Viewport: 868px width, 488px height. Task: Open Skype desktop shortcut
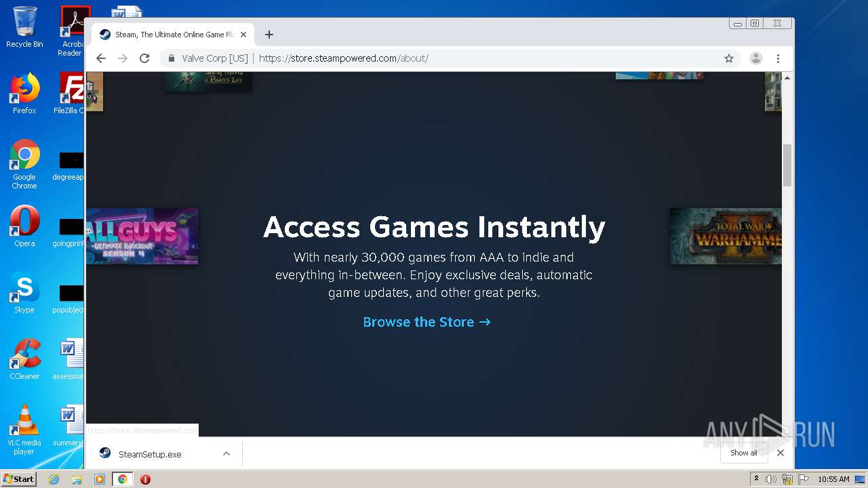(x=24, y=293)
